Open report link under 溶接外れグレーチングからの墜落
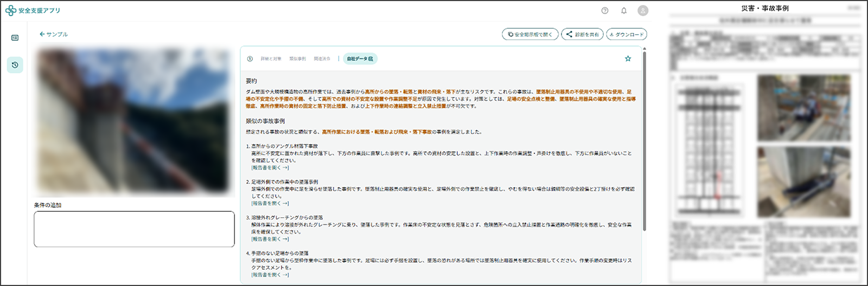This screenshot has height=286, width=868. 270,239
